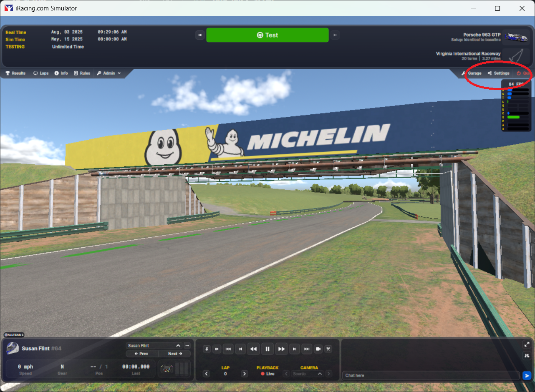This screenshot has height=392, width=535.
Task: Fast forward the replay
Action: 282,349
